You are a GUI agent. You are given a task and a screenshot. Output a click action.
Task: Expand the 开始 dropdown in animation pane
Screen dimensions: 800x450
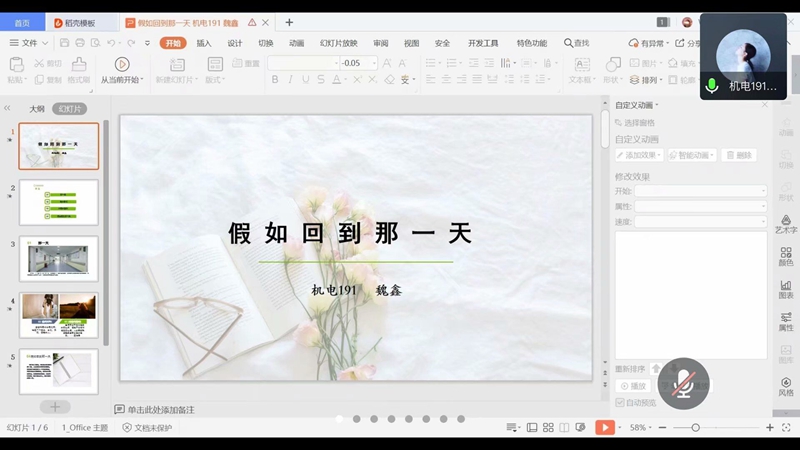[700, 191]
